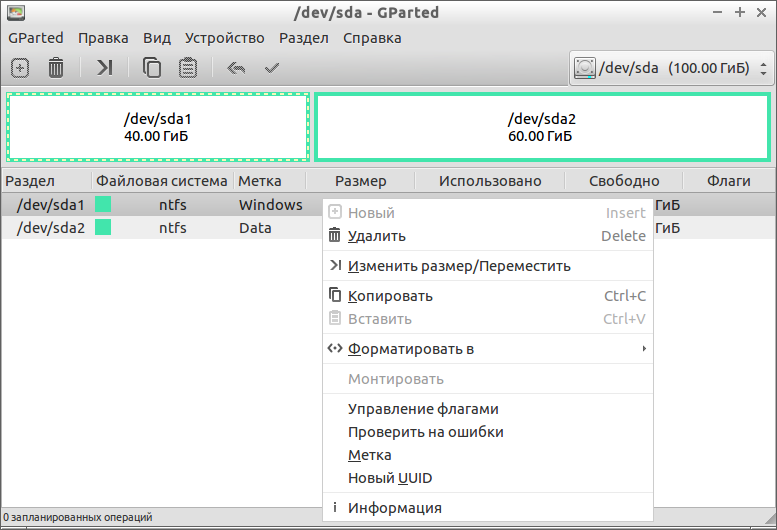Minimize the GParted window
Viewport: 777px width, 530px height.
coord(718,12)
